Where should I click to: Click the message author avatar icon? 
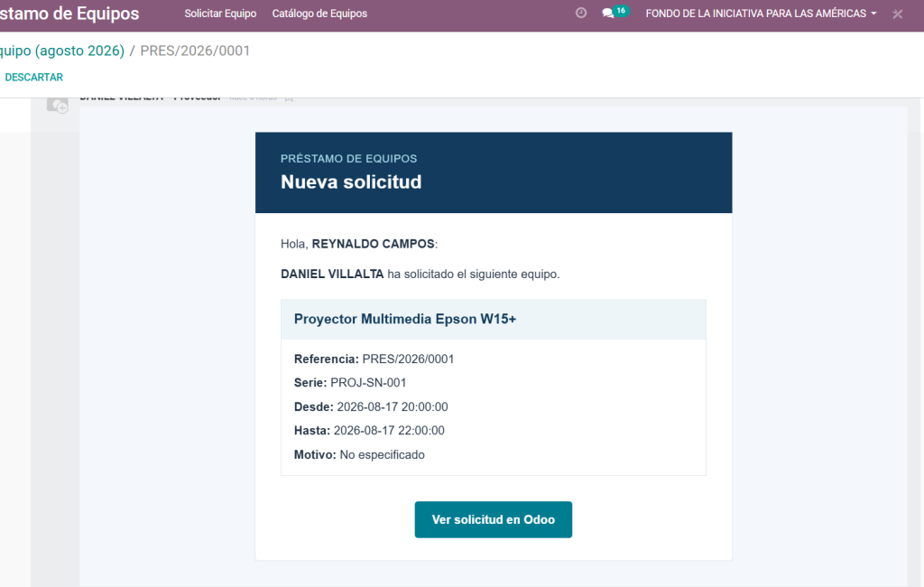58,105
